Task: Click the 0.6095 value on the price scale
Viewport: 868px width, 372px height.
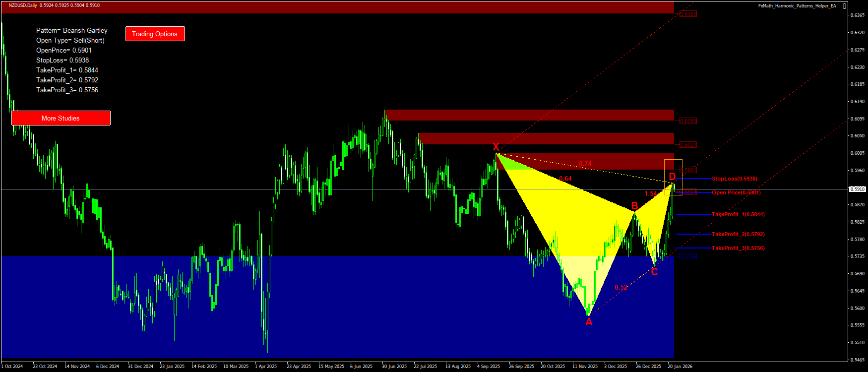Action: point(858,119)
